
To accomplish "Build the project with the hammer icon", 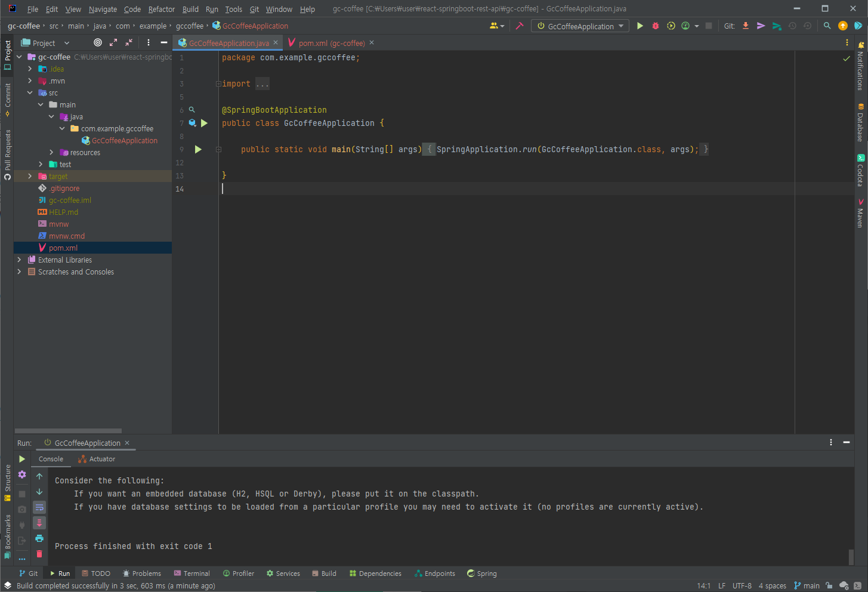I will click(520, 26).
